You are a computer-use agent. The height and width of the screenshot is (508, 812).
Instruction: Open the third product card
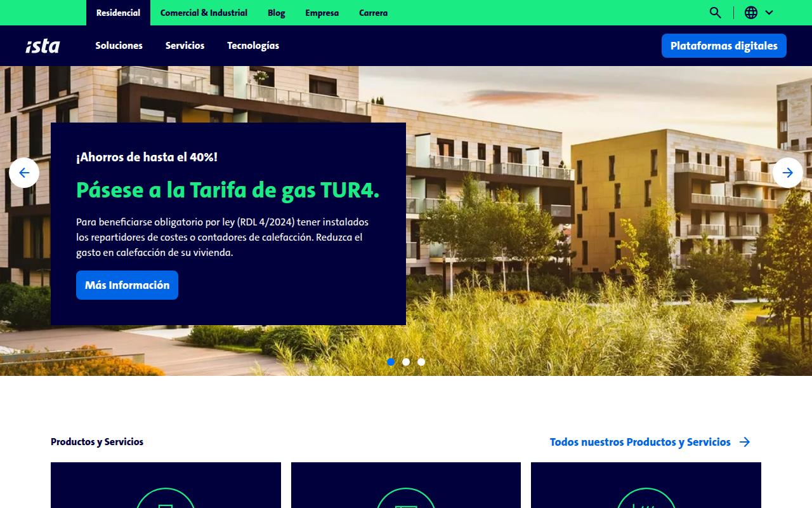(x=646, y=485)
